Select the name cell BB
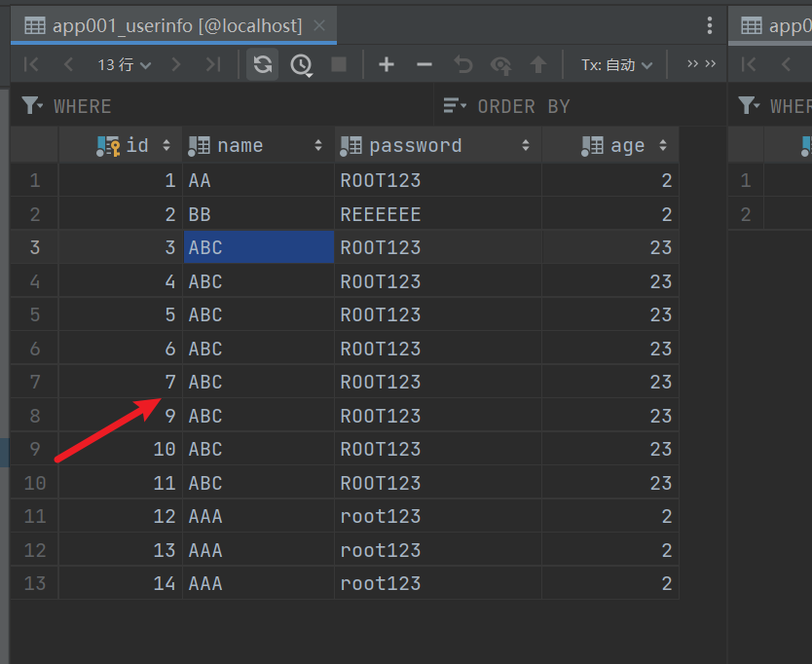The height and width of the screenshot is (664, 812). coord(258,214)
